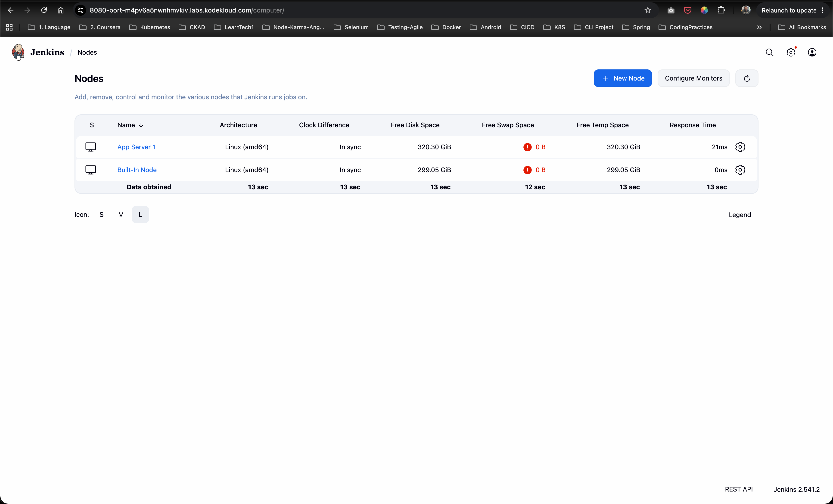833x504 pixels.
Task: Click the Jenkins breadcrumb title
Action: click(47, 52)
